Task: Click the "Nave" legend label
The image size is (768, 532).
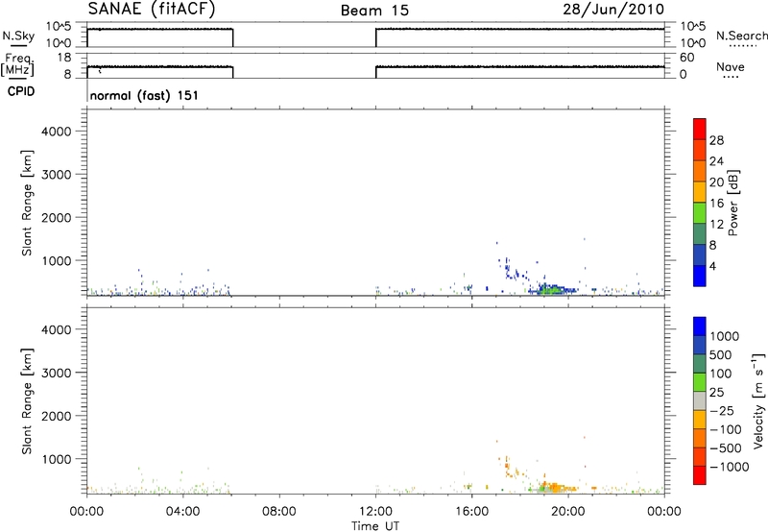Action: pyautogui.click(x=731, y=66)
